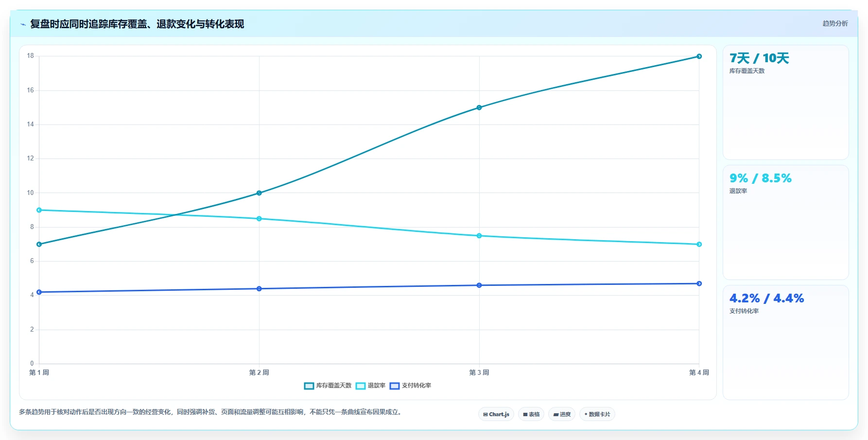868x440 pixels.
Task: Click the y-axis label 0
Action: pos(32,364)
